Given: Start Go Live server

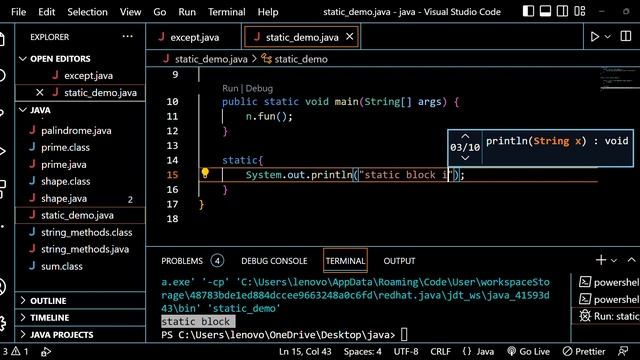Looking at the screenshot, I should point(528,351).
